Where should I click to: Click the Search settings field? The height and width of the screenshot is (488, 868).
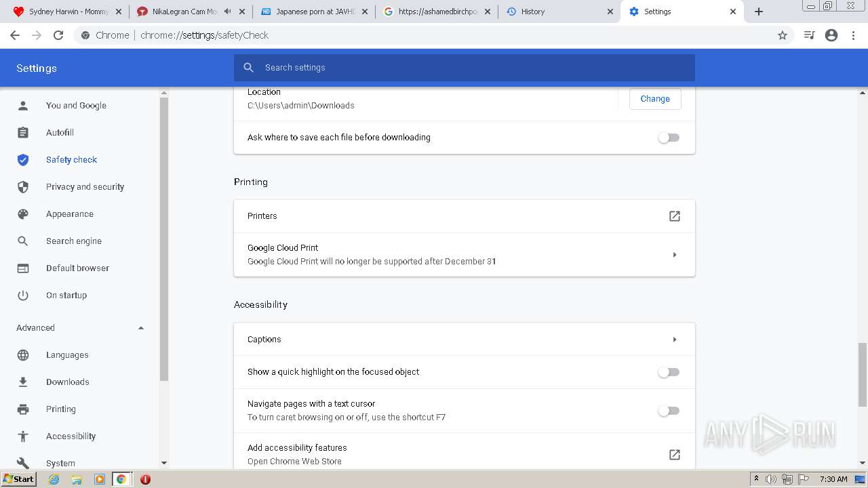coord(464,68)
